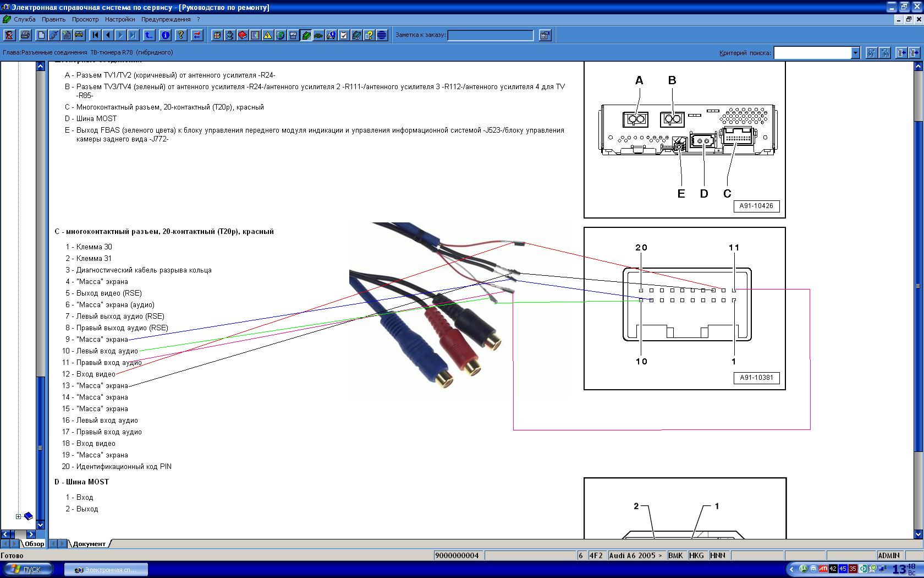
Task: Click the red swap arrows toolbar icon
Action: point(197,35)
